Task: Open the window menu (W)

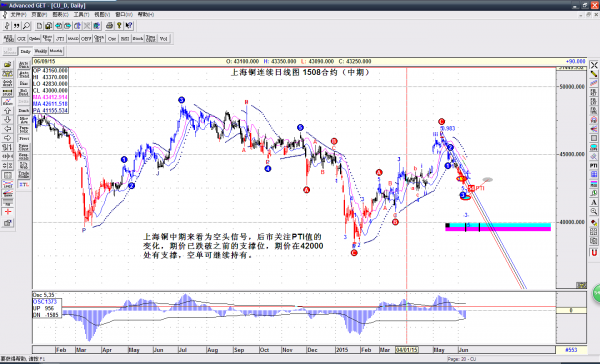Action: (x=124, y=15)
